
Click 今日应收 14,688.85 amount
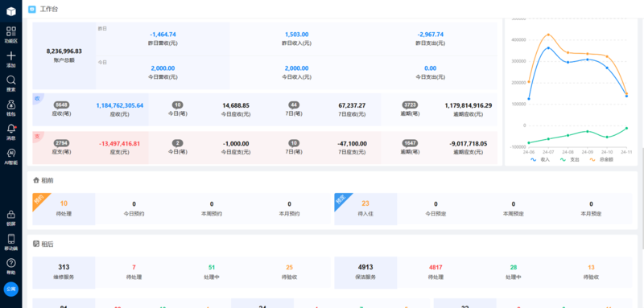[236, 105]
